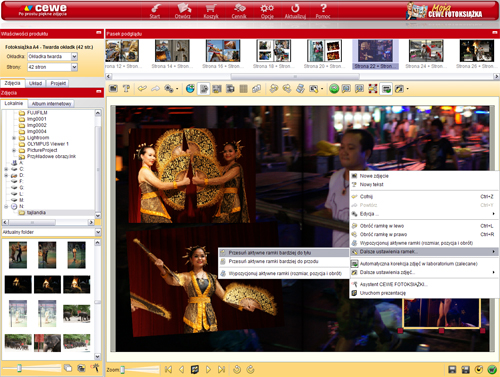Click the Aktualizuj update icon
The height and width of the screenshot is (377, 500).
point(295,11)
